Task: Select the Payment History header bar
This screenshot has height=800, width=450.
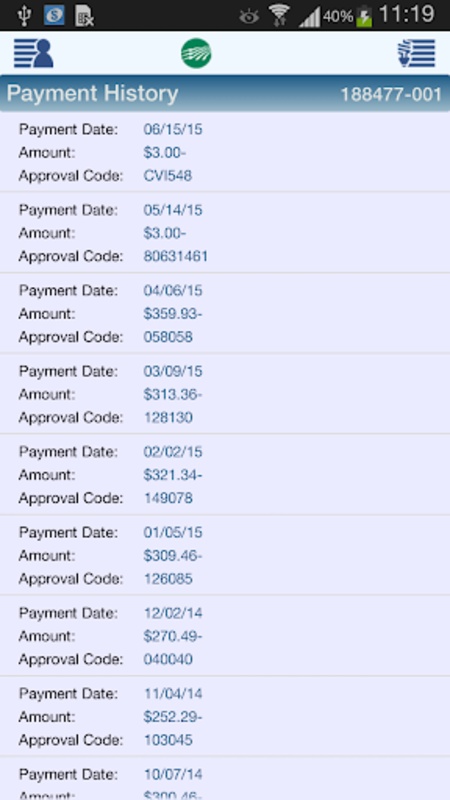Action: tap(225, 93)
